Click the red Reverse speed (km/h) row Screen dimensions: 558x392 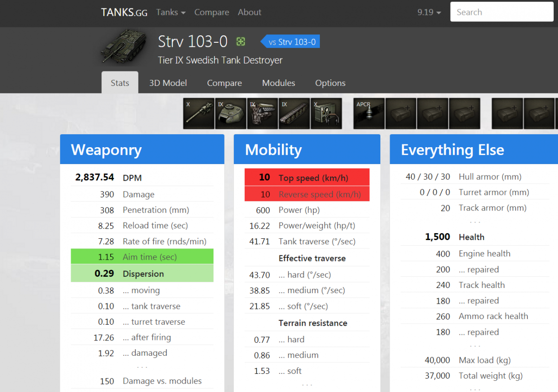point(307,194)
